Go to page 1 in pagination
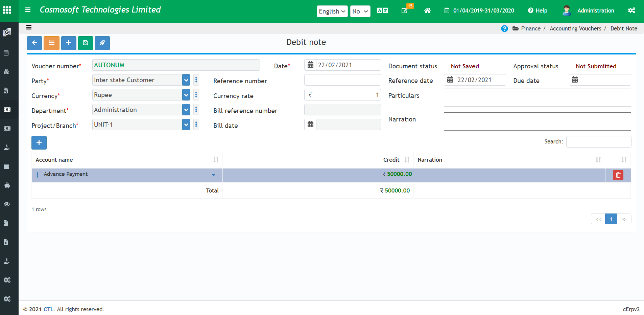 [x=611, y=219]
